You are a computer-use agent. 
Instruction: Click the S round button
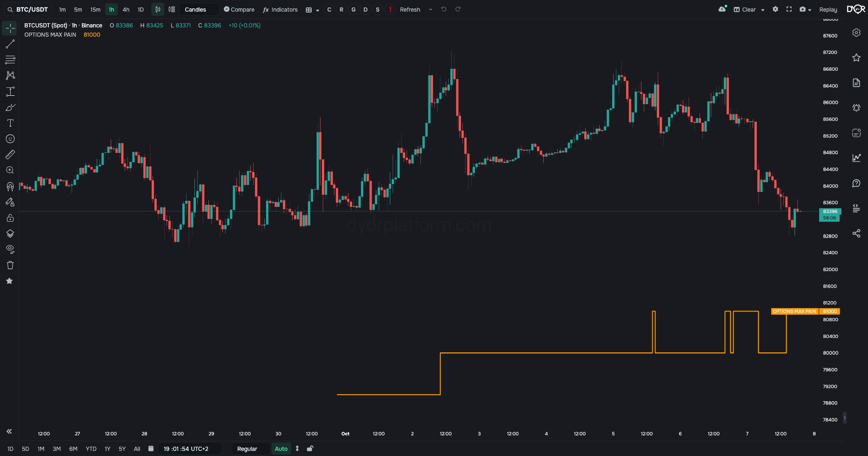(x=378, y=10)
